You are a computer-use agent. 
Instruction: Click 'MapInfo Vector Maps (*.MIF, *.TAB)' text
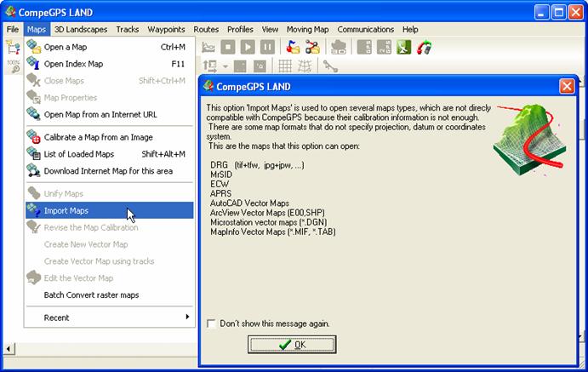click(x=273, y=232)
